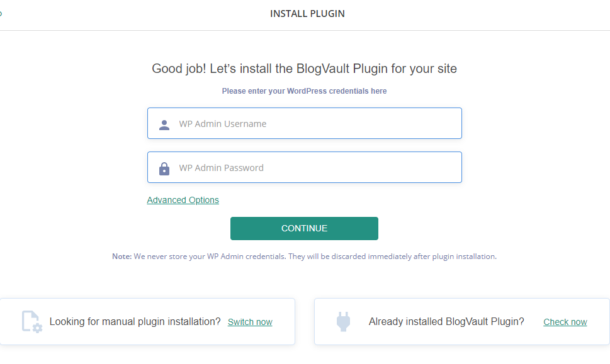Click the user silhouette icon in username field

tap(164, 124)
